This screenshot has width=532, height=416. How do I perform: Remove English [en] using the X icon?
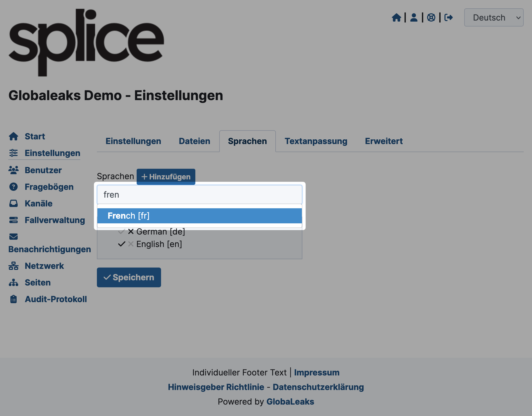pos(131,244)
